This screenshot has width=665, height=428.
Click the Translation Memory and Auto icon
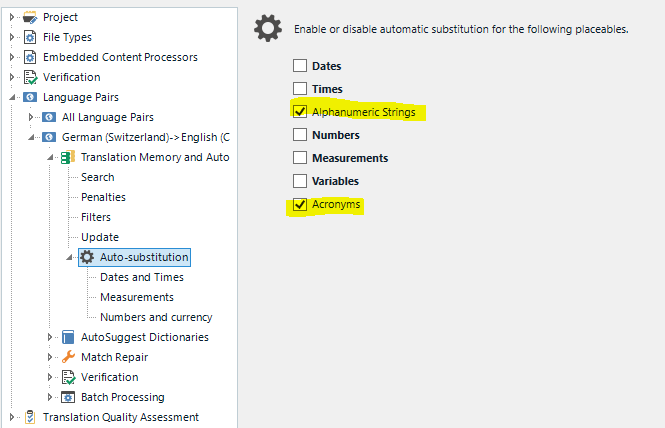pyautogui.click(x=68, y=157)
